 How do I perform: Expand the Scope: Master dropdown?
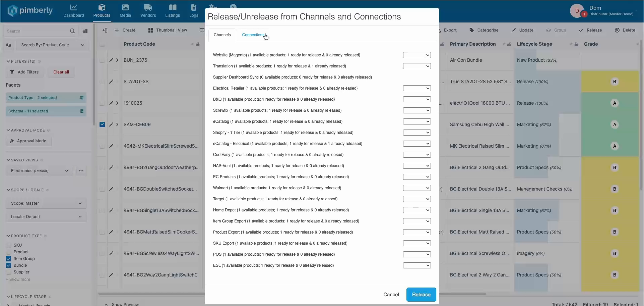46,203
